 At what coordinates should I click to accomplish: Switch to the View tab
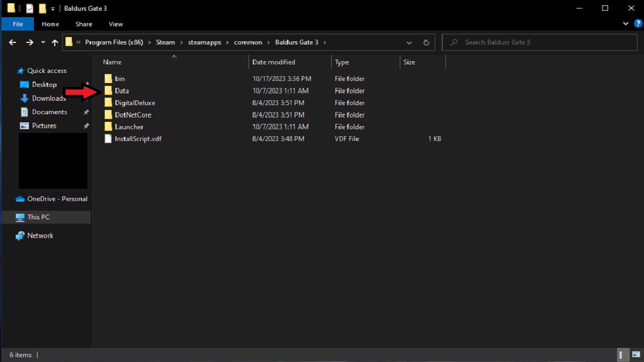pyautogui.click(x=116, y=24)
